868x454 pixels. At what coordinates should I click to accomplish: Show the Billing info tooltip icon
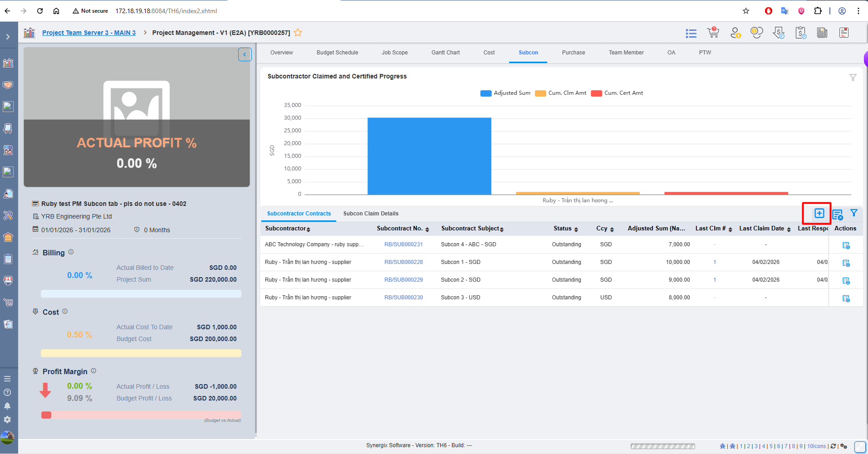click(x=71, y=252)
